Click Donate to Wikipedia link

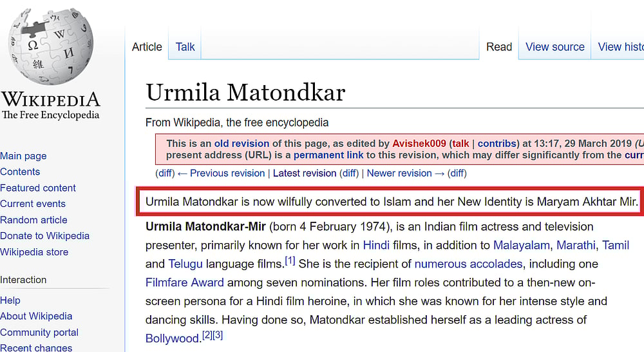44,236
